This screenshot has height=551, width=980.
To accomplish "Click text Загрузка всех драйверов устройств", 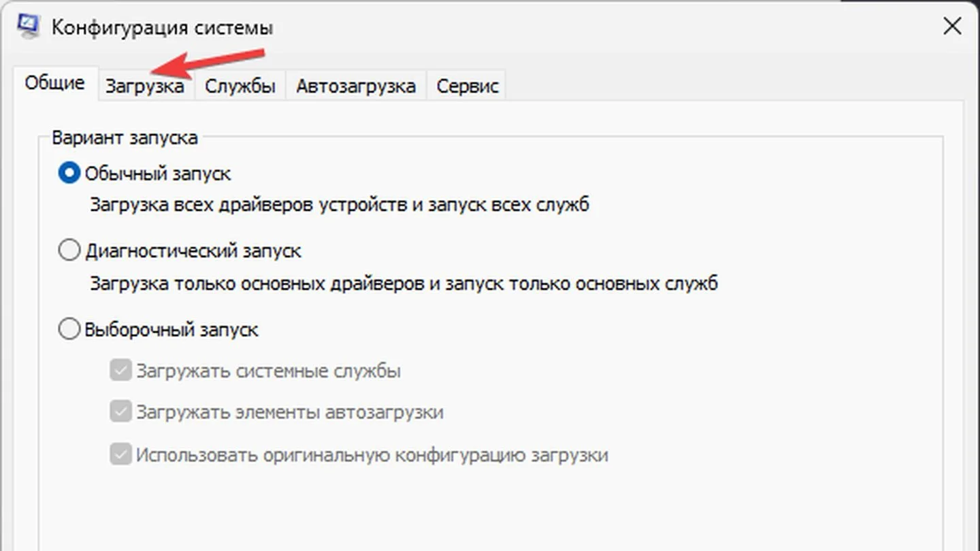I will pos(248,205).
